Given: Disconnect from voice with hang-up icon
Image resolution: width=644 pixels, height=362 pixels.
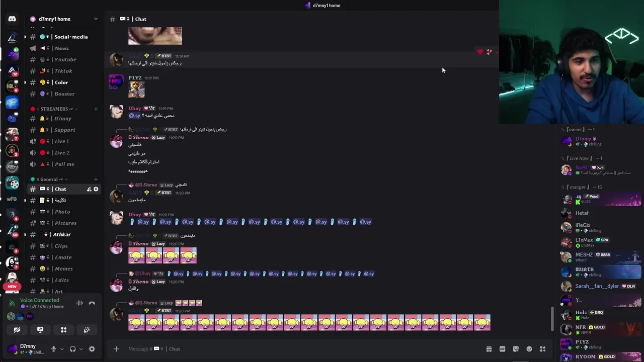Looking at the screenshot, I should (92, 303).
